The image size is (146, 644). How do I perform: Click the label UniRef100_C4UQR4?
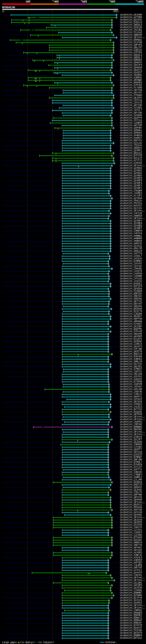pos(131,191)
